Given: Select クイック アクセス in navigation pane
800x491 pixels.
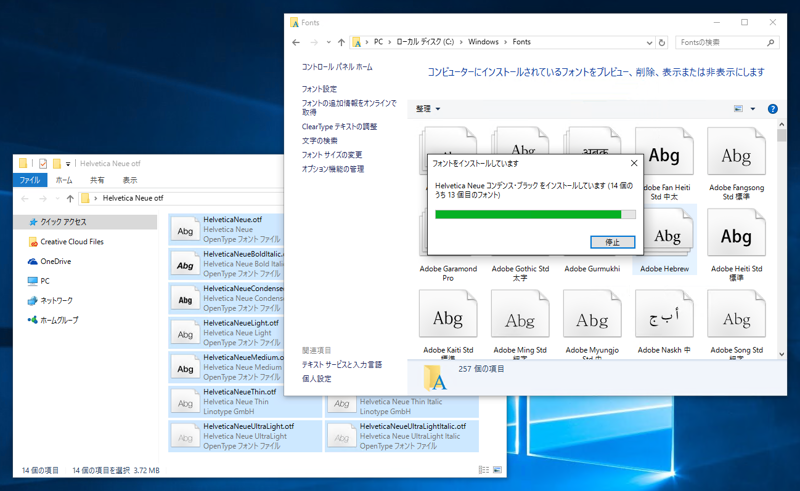Looking at the screenshot, I should tap(85, 222).
